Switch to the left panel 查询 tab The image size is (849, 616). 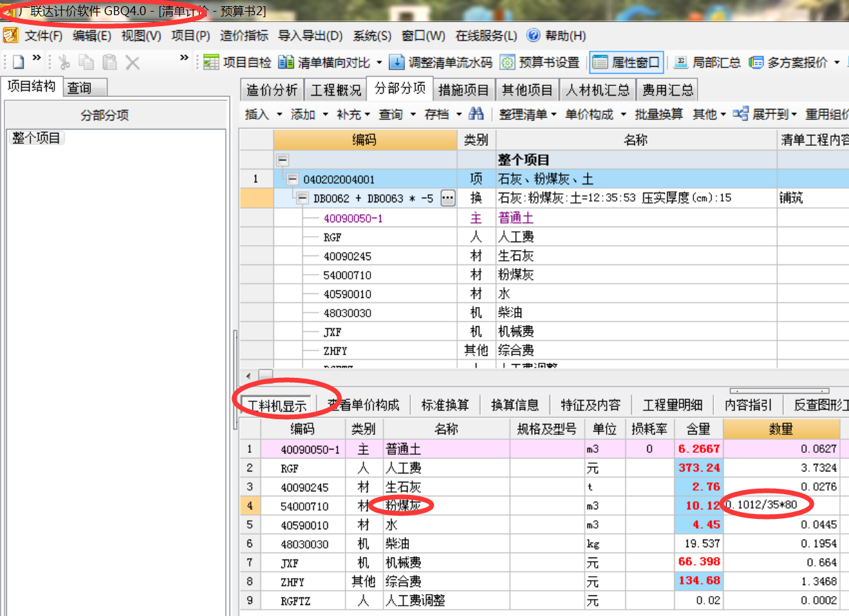click(x=85, y=88)
